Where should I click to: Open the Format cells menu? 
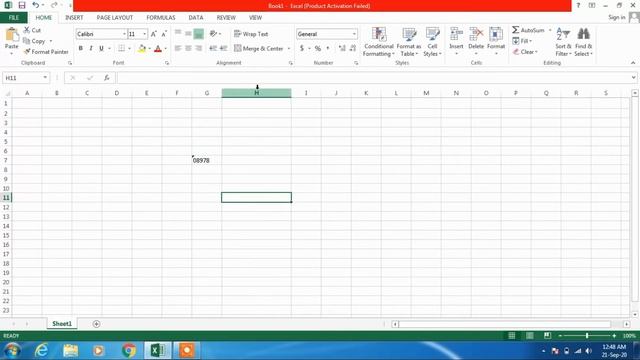click(x=496, y=41)
